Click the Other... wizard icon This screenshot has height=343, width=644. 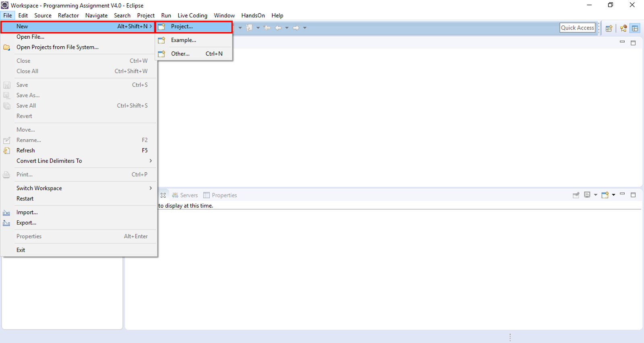tap(161, 54)
